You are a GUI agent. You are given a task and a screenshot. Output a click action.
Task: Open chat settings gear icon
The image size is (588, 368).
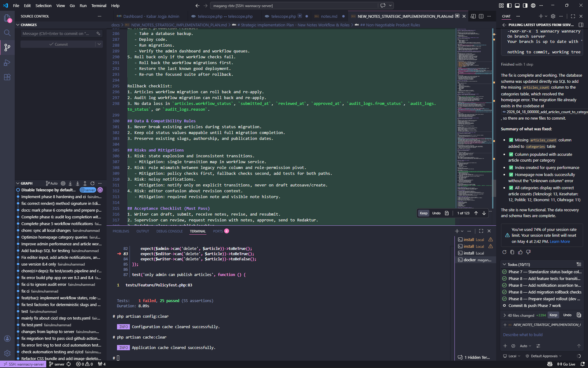[553, 16]
